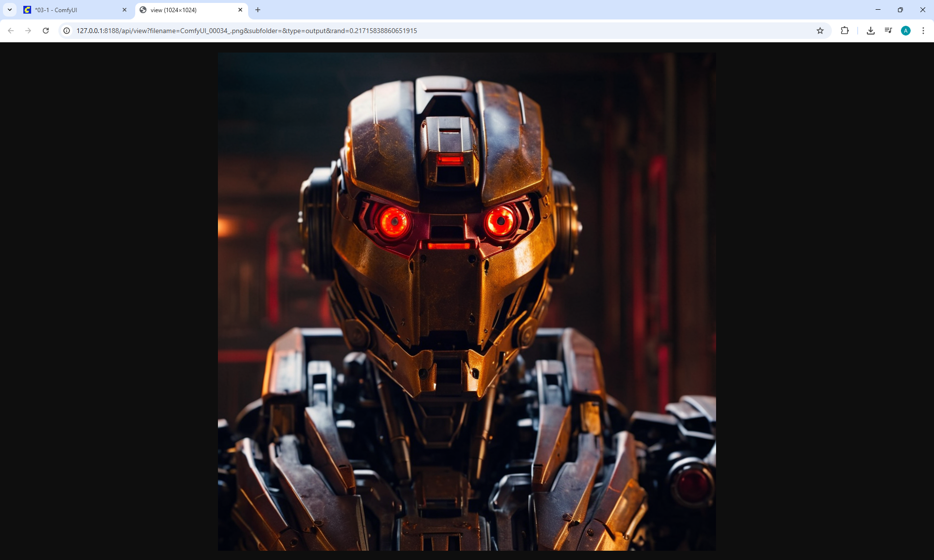Close the 03-1 - ComfyUI tab
Image resolution: width=934 pixels, height=560 pixels.
pyautogui.click(x=125, y=10)
